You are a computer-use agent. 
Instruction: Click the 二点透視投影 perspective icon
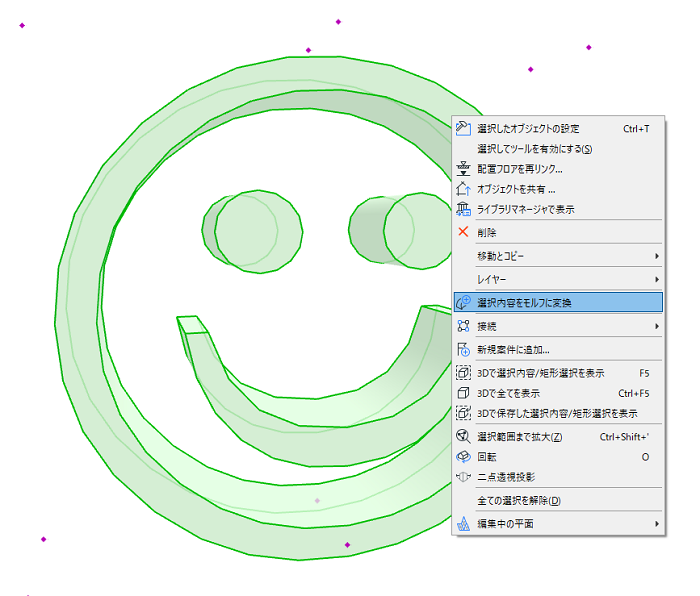point(463,477)
